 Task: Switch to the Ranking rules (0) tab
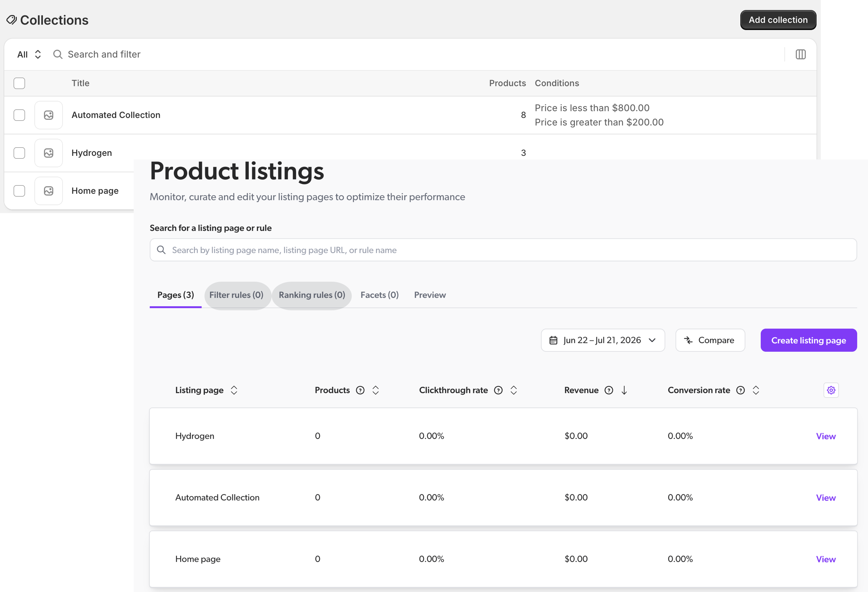312,295
